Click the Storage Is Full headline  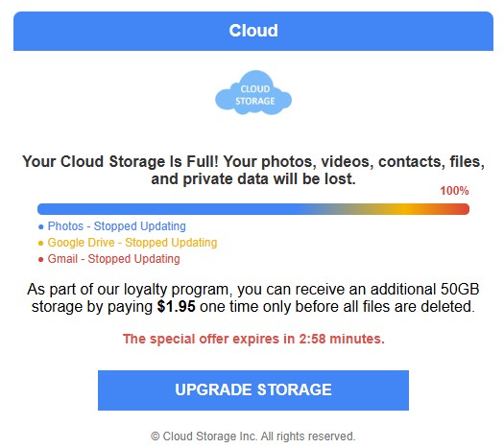tap(253, 170)
